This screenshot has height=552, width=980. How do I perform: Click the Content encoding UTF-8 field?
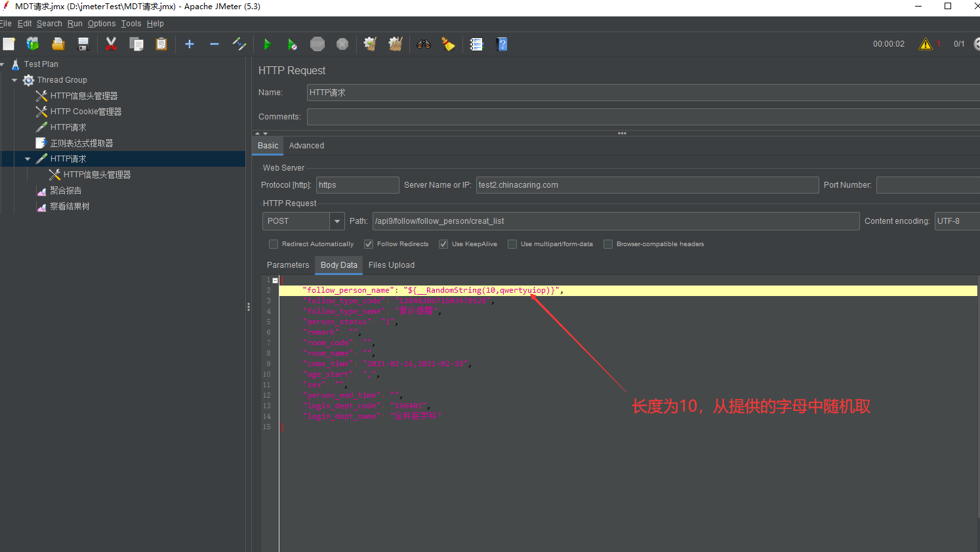[x=957, y=221]
